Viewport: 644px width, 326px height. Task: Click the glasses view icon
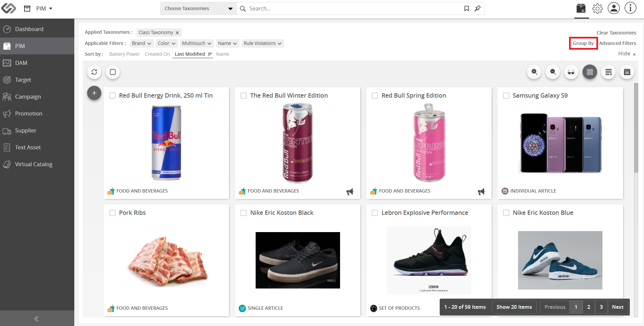click(x=571, y=72)
